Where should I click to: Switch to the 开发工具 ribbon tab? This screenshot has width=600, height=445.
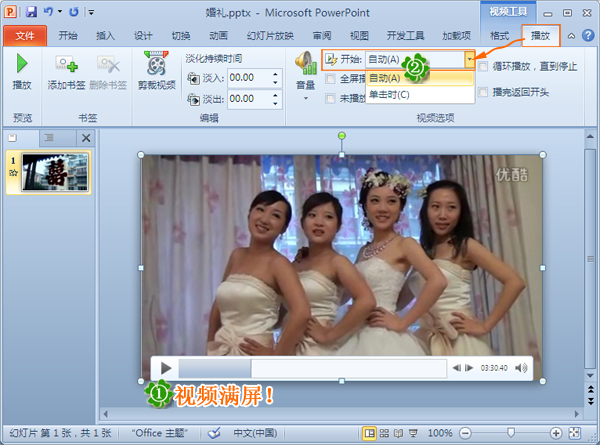point(405,36)
